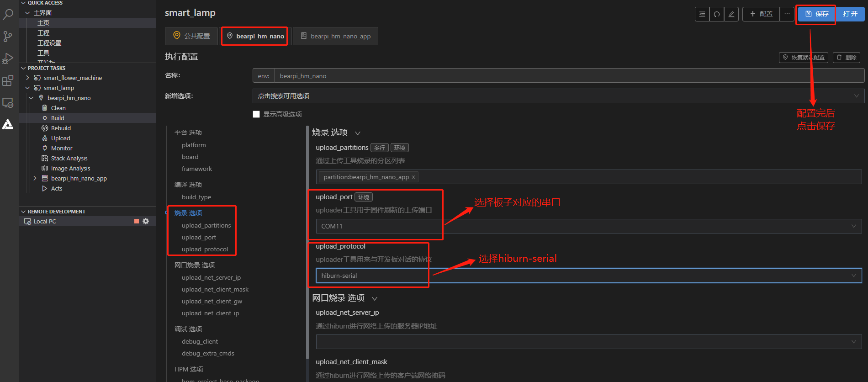Switch to bearpi_hm_nano tab
This screenshot has width=868, height=382.
tap(255, 36)
